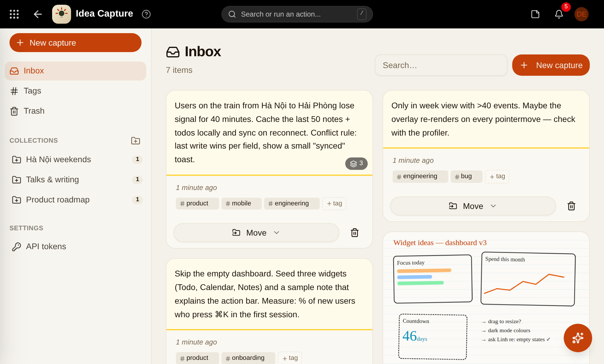Add a new collection folder icon
Image resolution: width=604 pixels, height=364 pixels.
[136, 141]
